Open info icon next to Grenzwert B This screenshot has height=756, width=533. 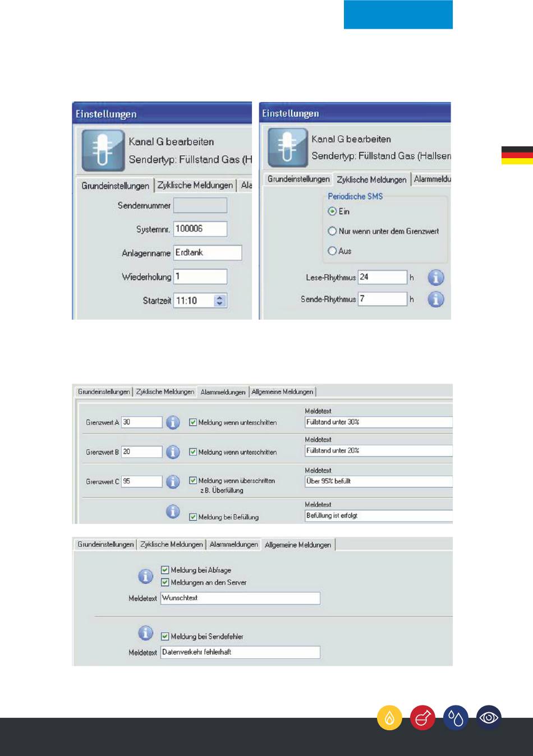173,451
